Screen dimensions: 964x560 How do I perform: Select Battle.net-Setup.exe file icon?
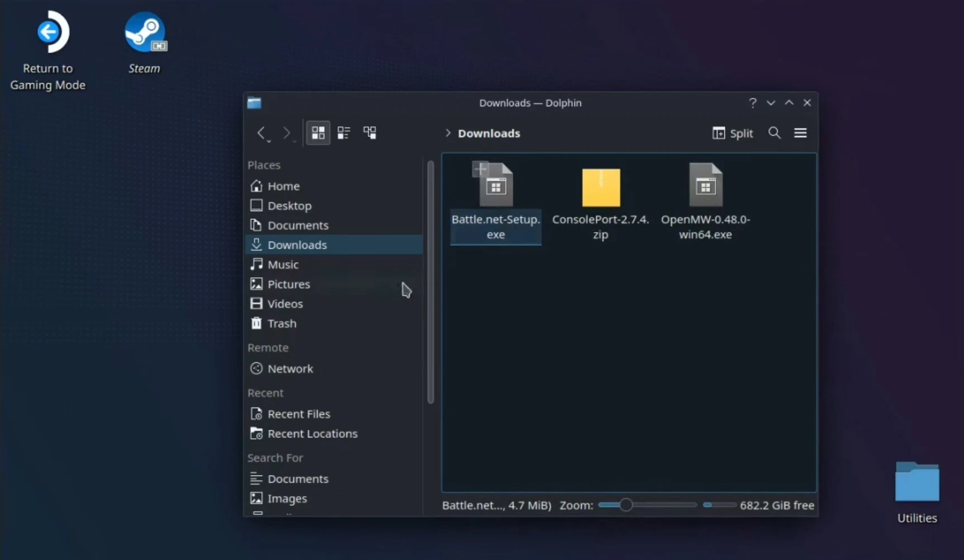(x=496, y=186)
